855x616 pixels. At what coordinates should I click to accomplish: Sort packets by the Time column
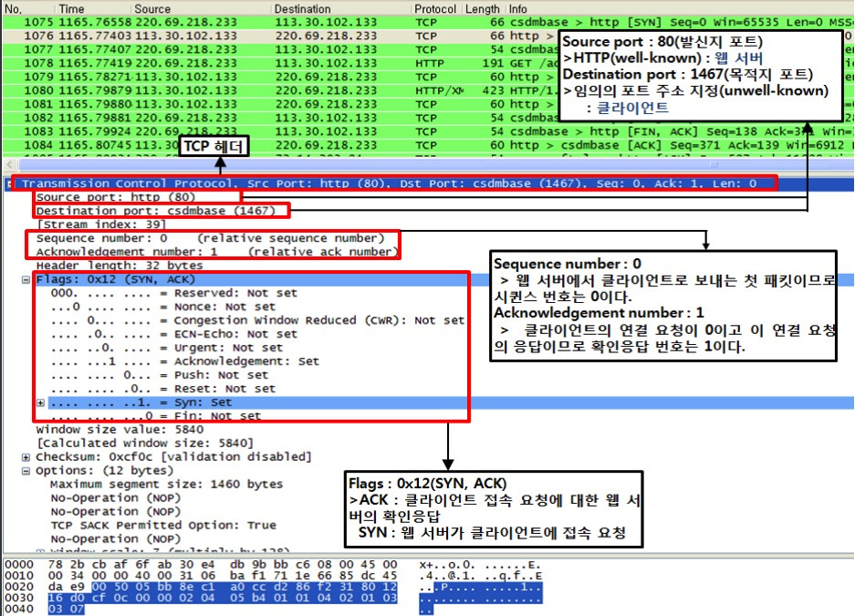(73, 9)
